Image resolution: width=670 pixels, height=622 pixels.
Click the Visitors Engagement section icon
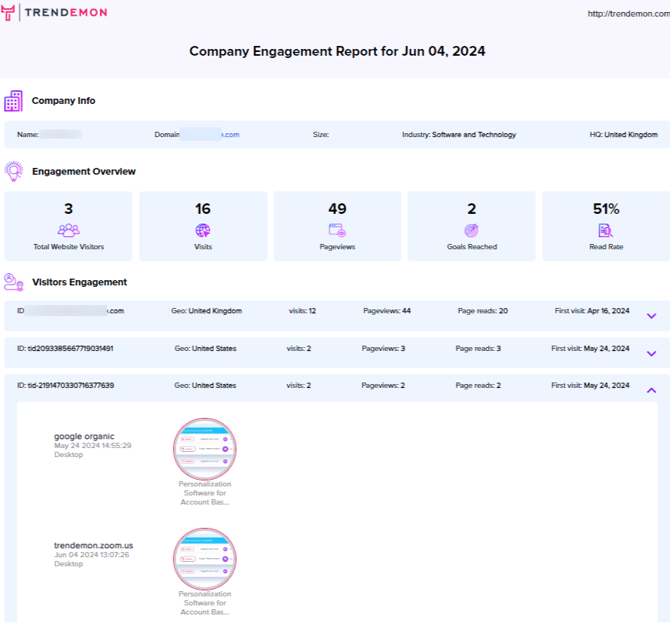point(13,282)
